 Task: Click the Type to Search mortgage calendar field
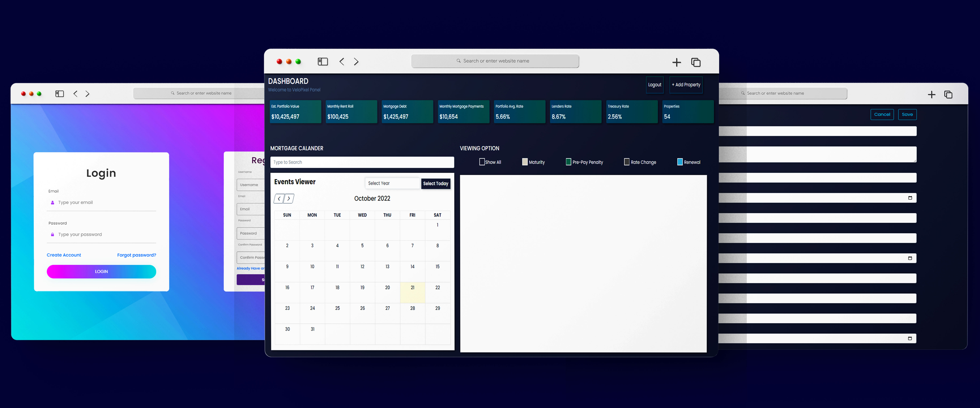[362, 162]
